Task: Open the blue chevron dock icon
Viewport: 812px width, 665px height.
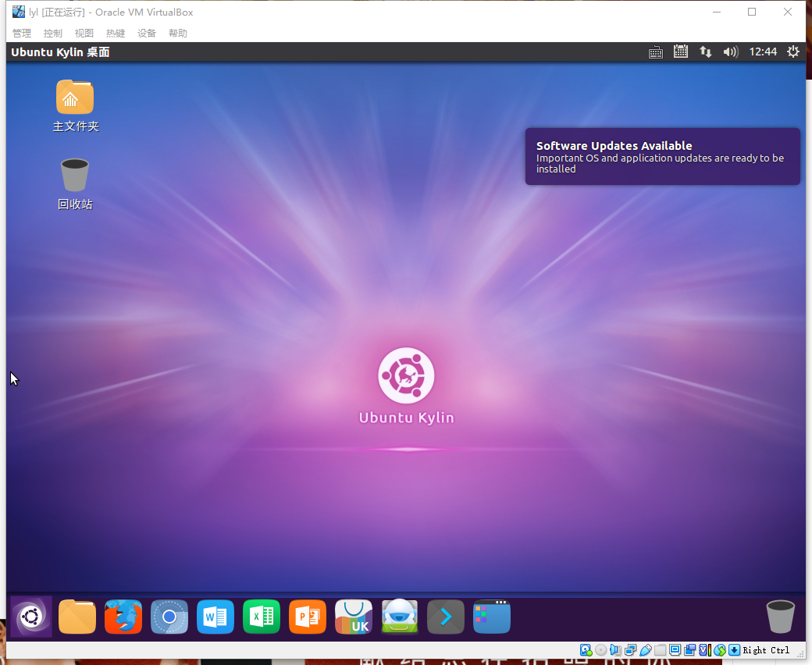Action: (x=446, y=617)
